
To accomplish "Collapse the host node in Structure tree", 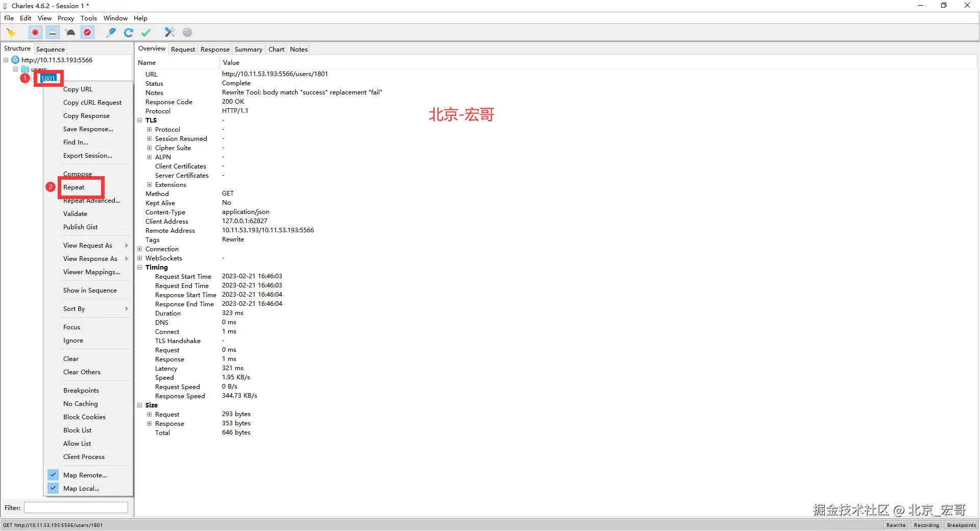I will pos(6,60).
